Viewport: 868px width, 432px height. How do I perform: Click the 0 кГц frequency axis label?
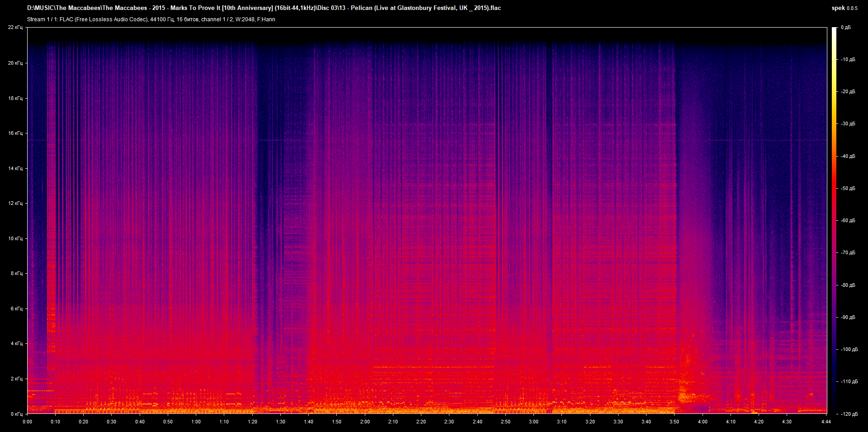(x=16, y=414)
